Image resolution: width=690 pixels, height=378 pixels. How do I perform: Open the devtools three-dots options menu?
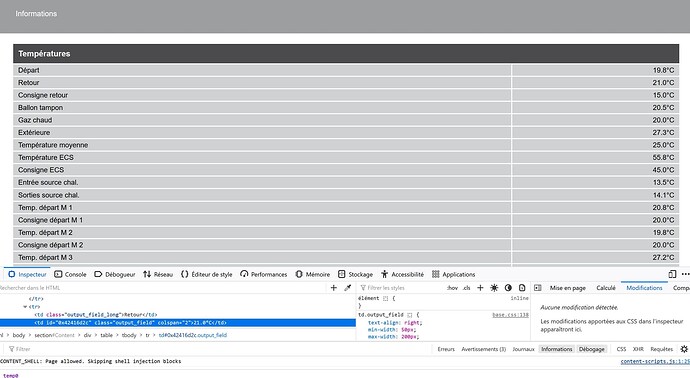(x=685, y=274)
